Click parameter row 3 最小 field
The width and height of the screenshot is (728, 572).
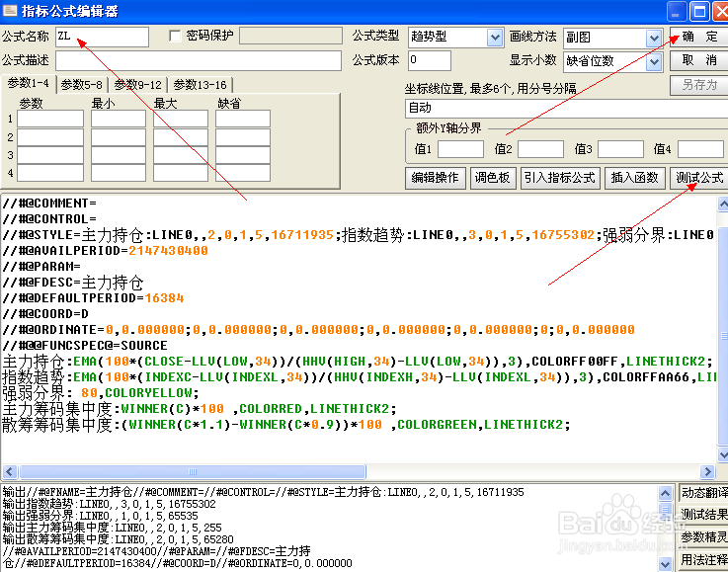click(x=119, y=155)
